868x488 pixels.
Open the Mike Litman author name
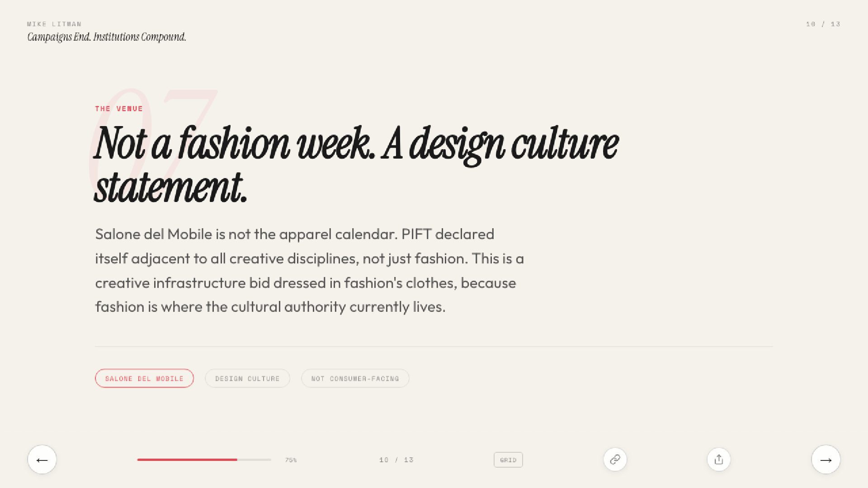tap(54, 24)
